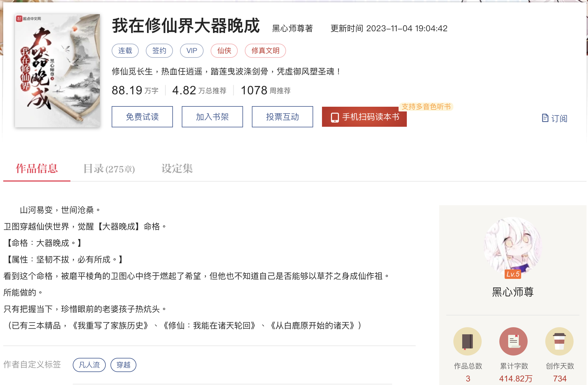Click the 凡人流 custom tag

[89, 365]
